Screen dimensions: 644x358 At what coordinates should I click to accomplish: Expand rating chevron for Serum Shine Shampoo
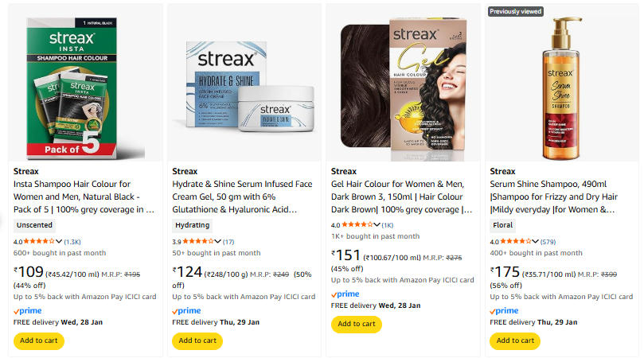(x=534, y=241)
